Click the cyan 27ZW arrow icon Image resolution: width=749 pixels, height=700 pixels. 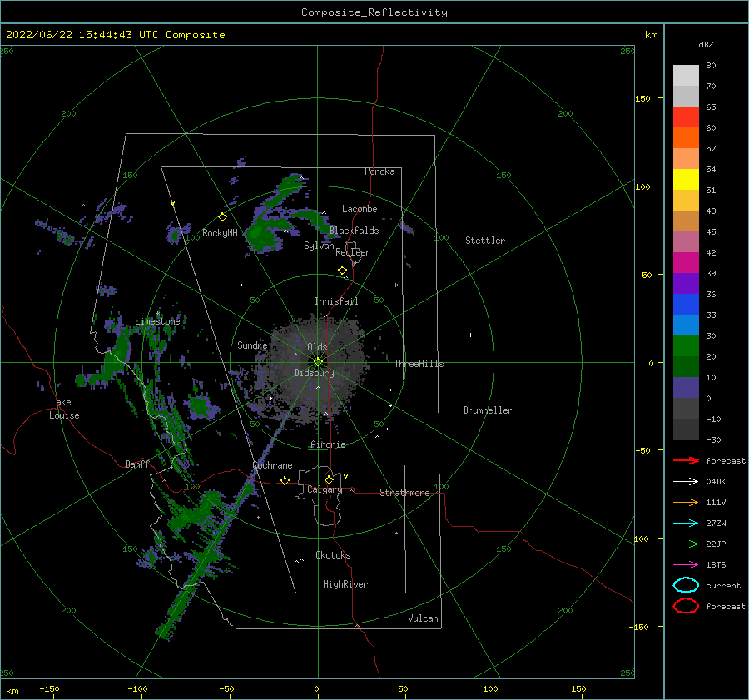[x=686, y=524]
